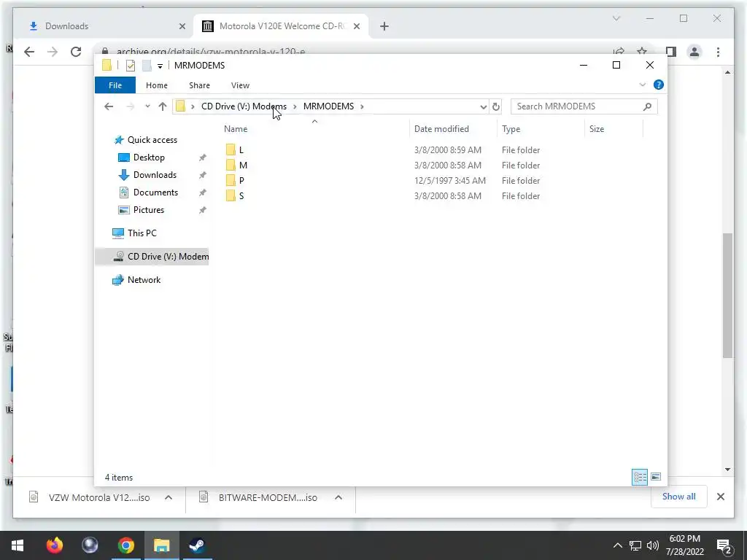Launch Firefox from taskbar

tap(54, 545)
